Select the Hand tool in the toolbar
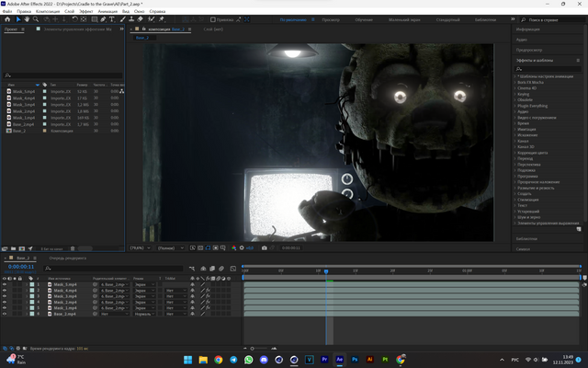The image size is (588, 368). (x=27, y=18)
